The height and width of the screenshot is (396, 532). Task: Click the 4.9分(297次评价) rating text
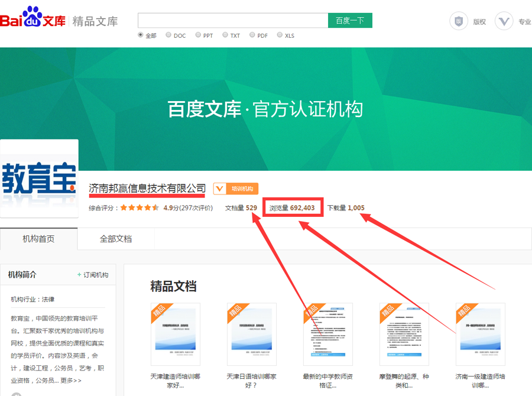[188, 207]
